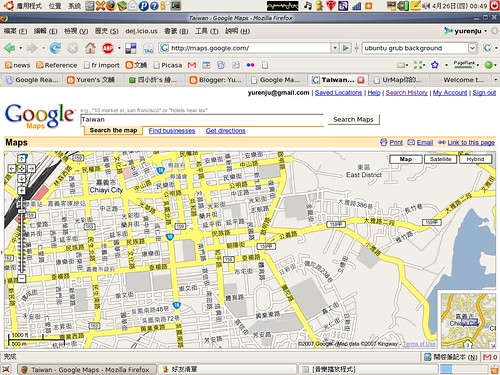Zoom in with the map plus button

[x=21, y=191]
